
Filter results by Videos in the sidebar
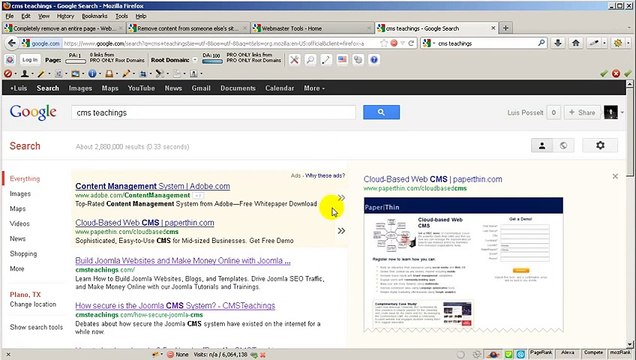tap(19, 224)
